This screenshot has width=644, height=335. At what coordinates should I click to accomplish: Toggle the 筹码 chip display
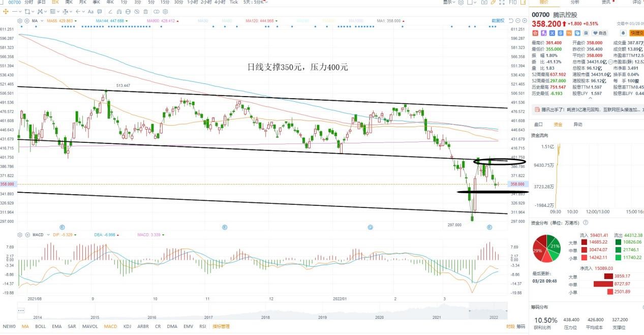520,326
